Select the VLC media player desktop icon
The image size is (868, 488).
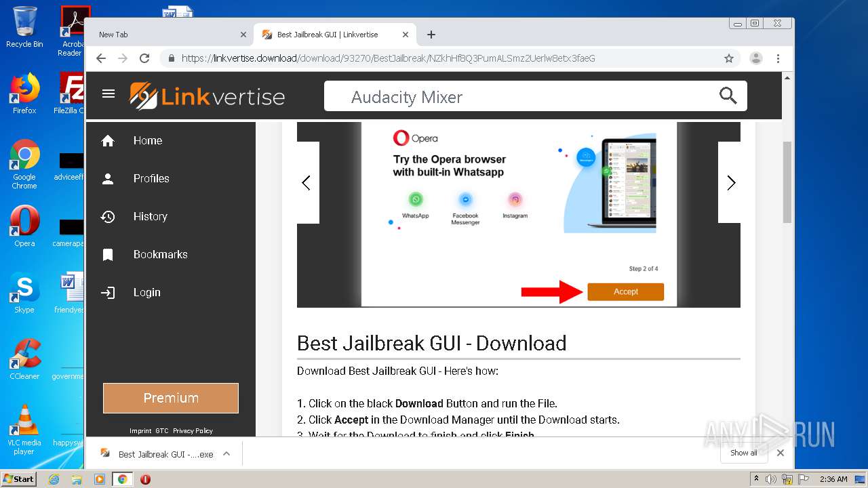coord(24,429)
